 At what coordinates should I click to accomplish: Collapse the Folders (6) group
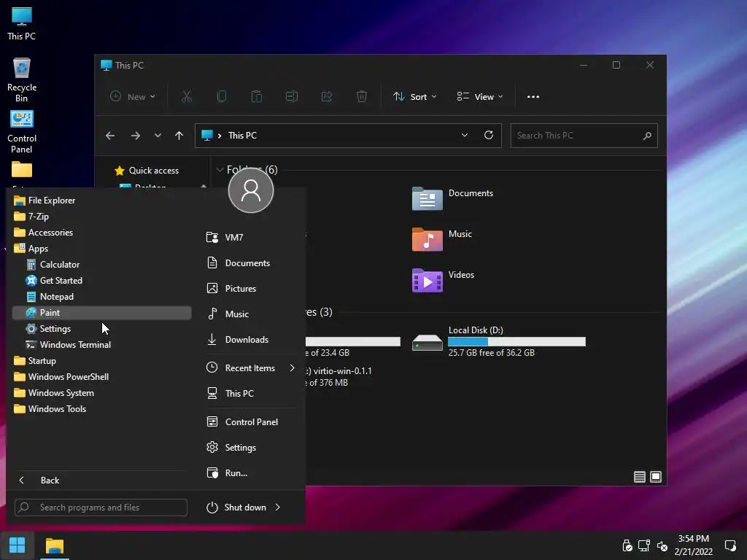point(220,169)
